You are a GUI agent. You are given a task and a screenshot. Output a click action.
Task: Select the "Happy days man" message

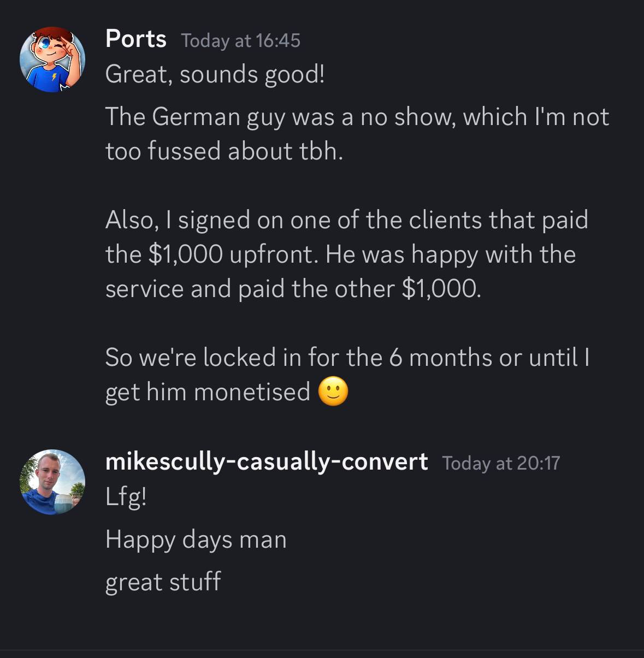point(196,540)
